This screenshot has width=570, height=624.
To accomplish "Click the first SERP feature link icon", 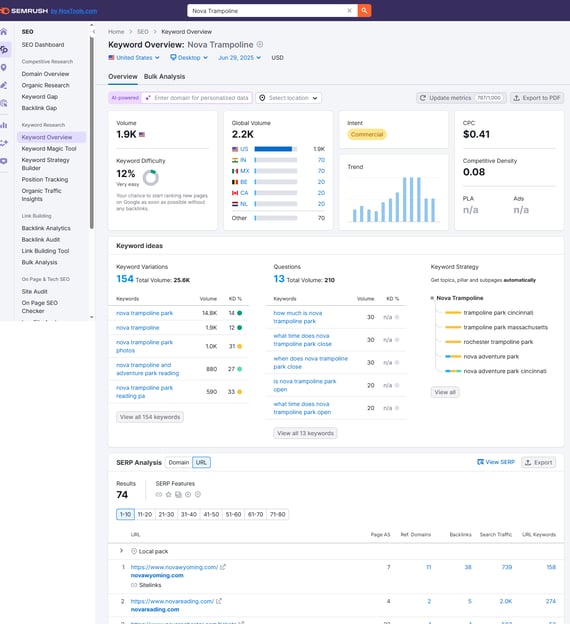I will coord(159,494).
